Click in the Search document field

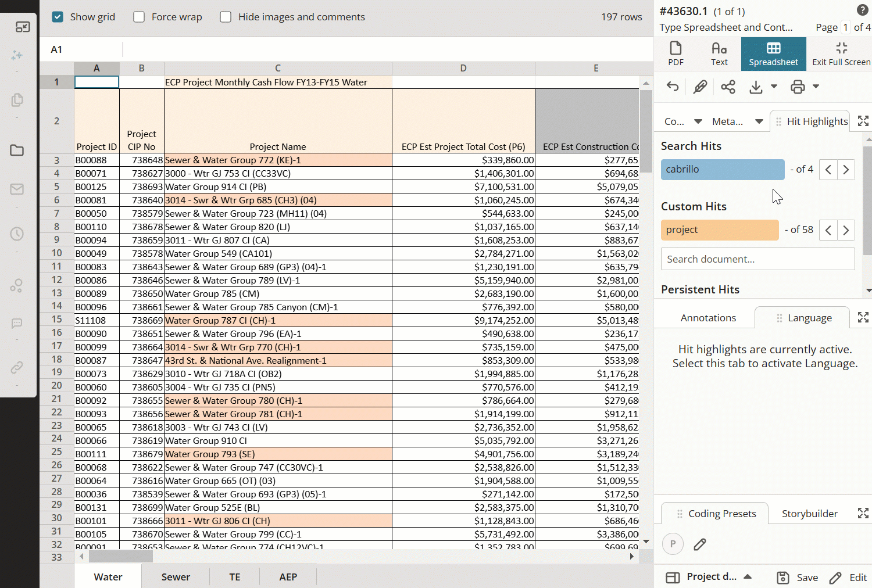coord(757,259)
